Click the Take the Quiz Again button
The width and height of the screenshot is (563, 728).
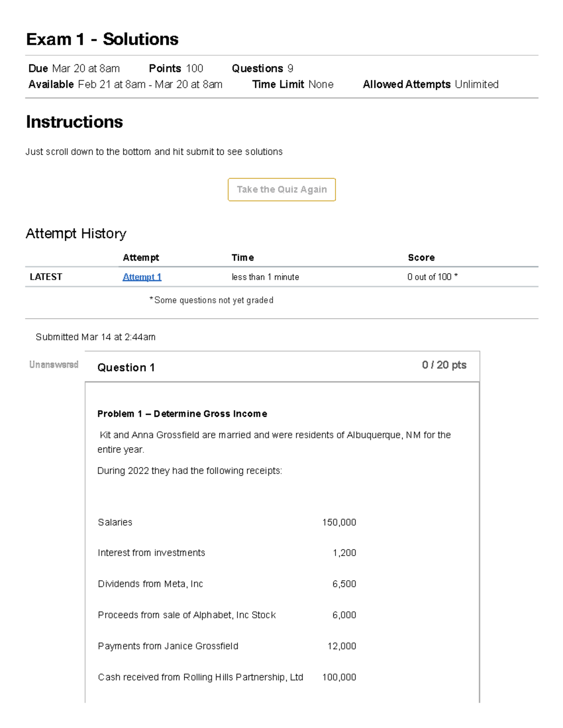pyautogui.click(x=281, y=189)
